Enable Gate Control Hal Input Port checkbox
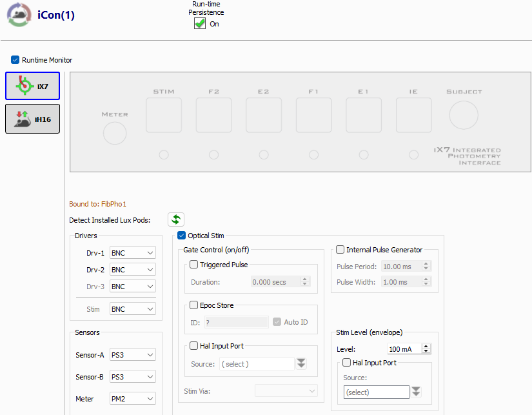532x415 pixels. pos(193,346)
